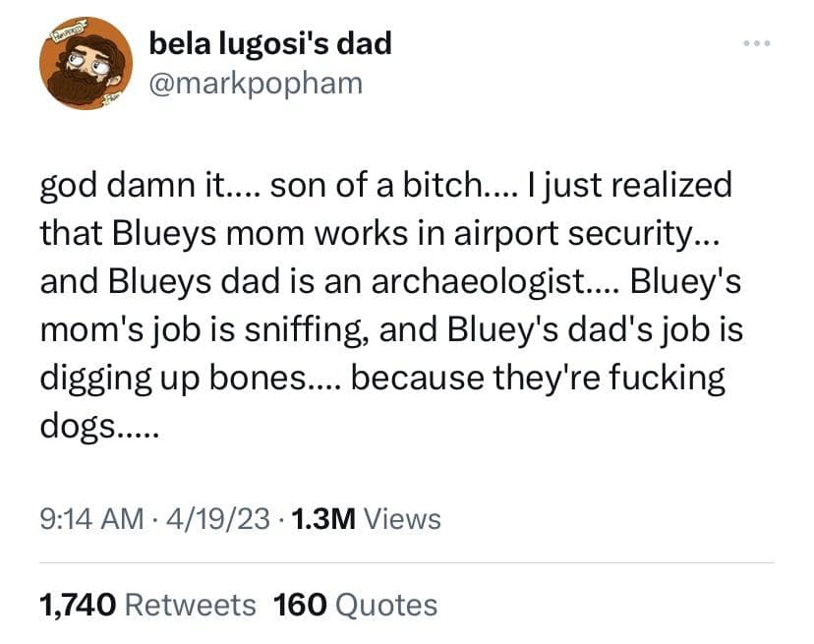Open the 160 quote count

point(299,605)
